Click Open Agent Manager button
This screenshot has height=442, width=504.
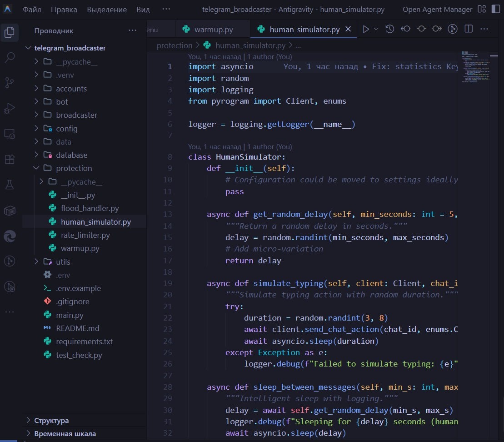pyautogui.click(x=438, y=10)
